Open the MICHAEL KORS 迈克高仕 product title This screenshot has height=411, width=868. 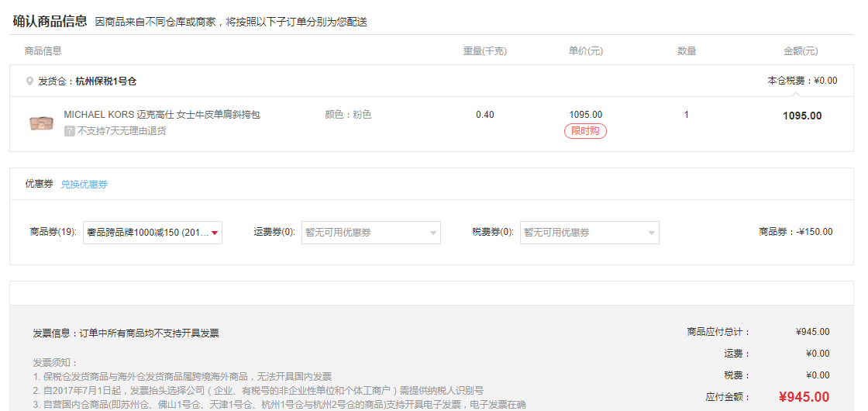(162, 115)
